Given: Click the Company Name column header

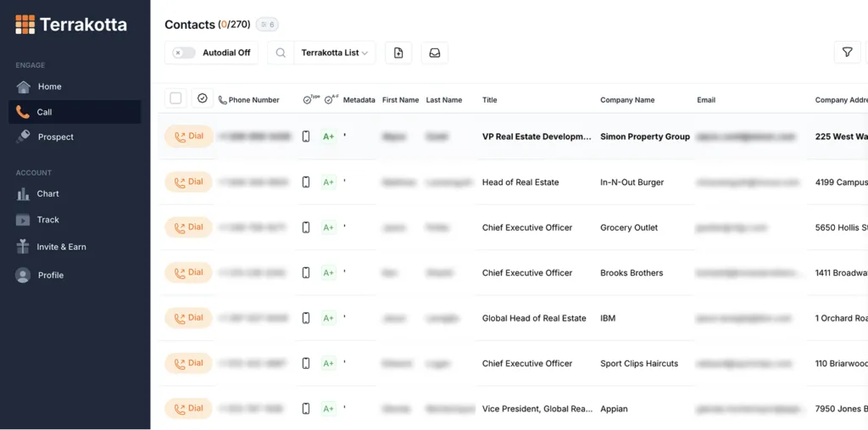Looking at the screenshot, I should (627, 100).
